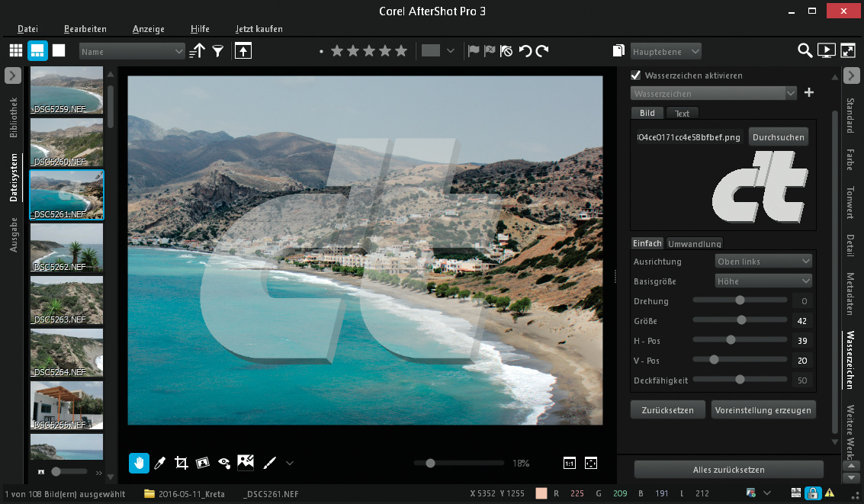Image resolution: width=864 pixels, height=504 pixels.
Task: Open the search magnifier icon
Action: [805, 51]
